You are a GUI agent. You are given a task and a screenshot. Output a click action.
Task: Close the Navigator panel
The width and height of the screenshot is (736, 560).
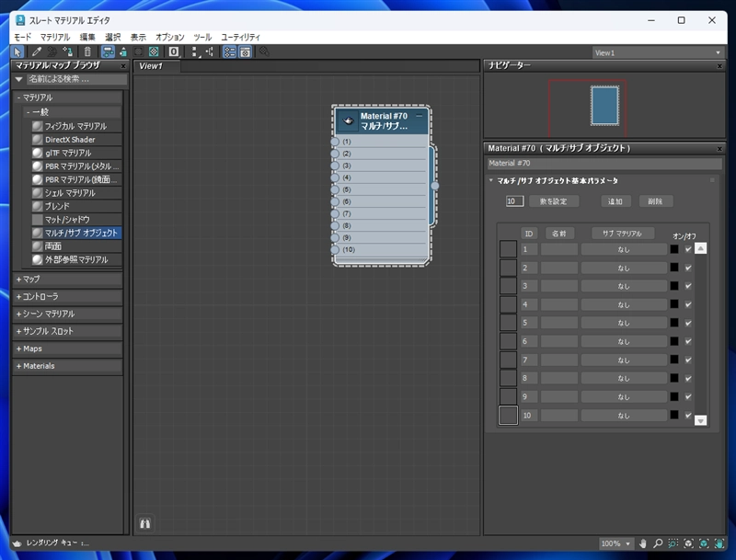point(719,66)
